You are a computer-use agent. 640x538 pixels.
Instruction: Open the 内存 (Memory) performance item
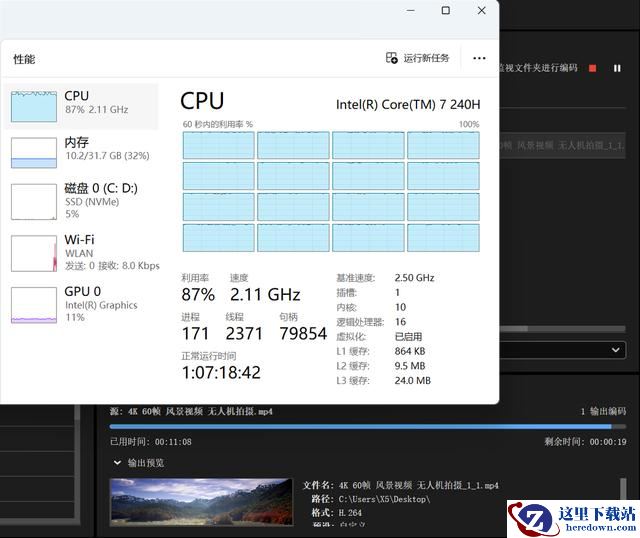tap(81, 151)
